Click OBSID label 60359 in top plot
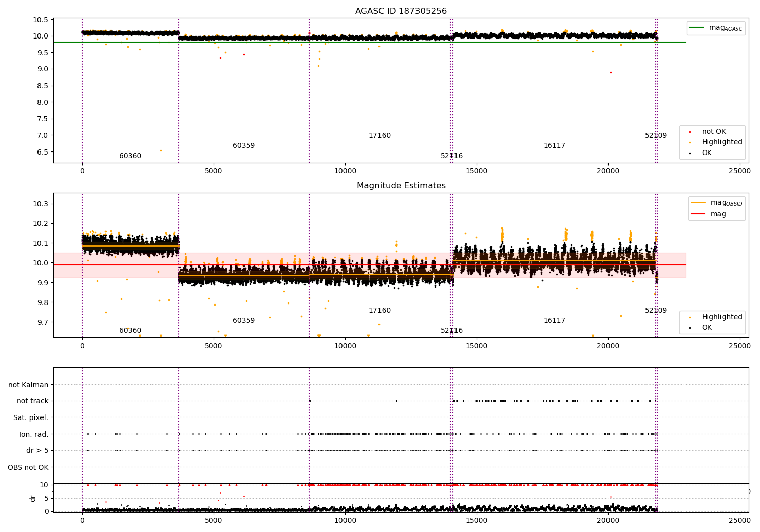Image resolution: width=760 pixels, height=532 pixels. 244,146
